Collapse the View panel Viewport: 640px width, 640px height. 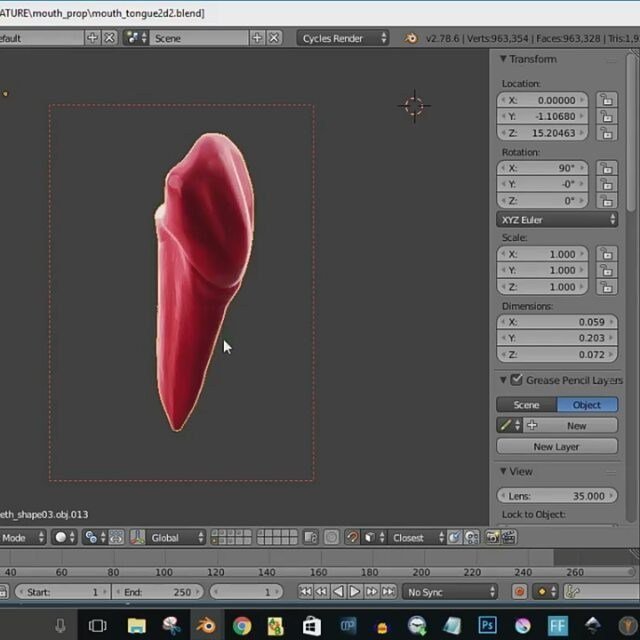[x=503, y=471]
